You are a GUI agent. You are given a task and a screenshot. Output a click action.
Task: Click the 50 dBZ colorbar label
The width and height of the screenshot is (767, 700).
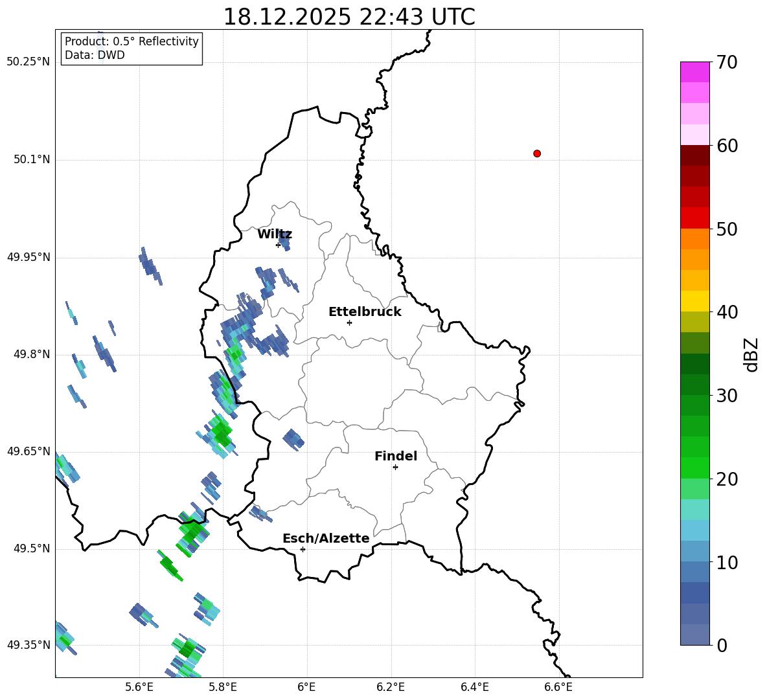pyautogui.click(x=727, y=229)
